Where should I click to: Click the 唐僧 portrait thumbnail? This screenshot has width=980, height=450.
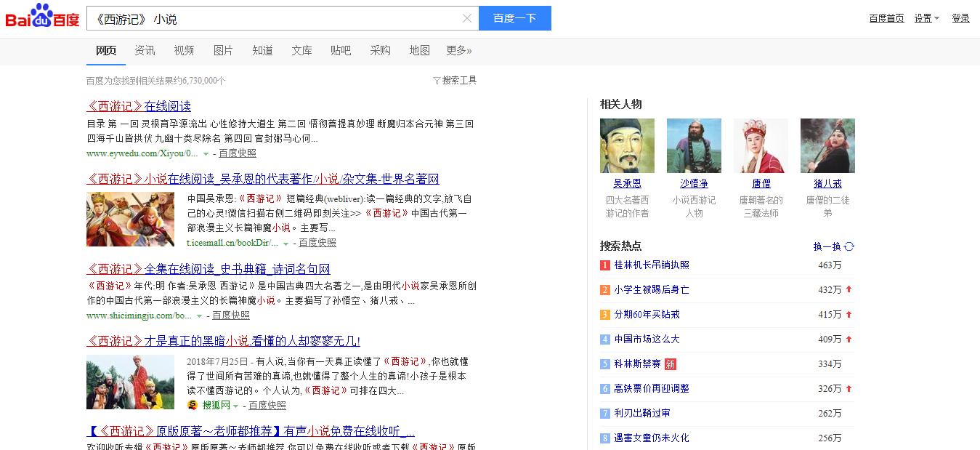point(761,145)
